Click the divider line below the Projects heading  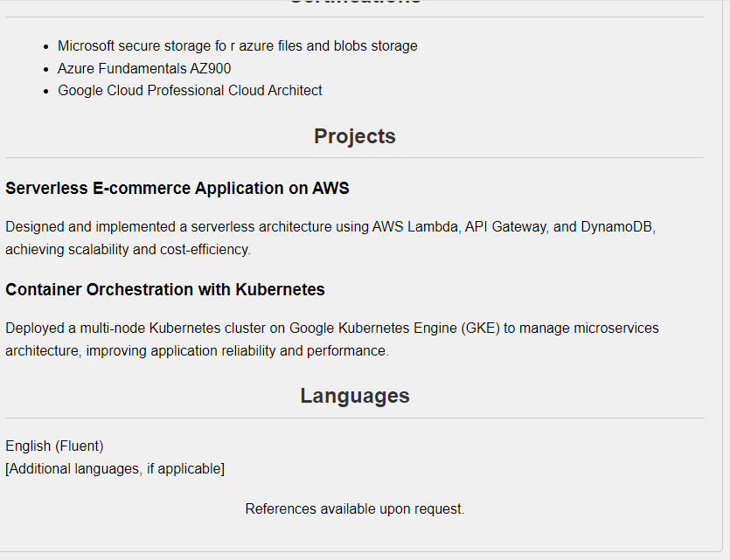354,158
